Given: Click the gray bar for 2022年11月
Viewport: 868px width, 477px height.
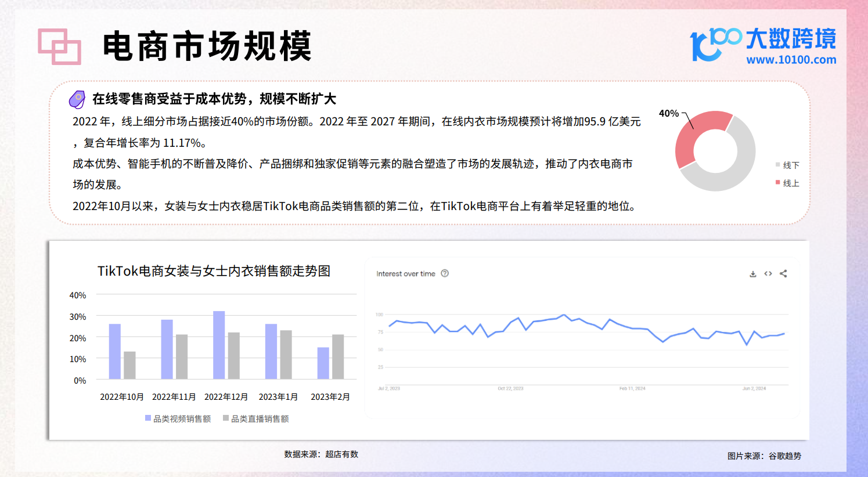Looking at the screenshot, I should [x=182, y=356].
